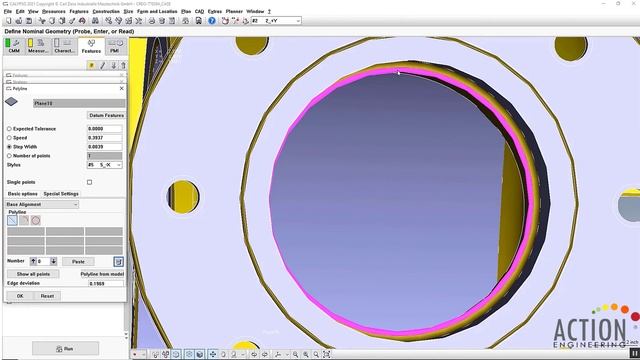Image resolution: width=640 pixels, height=360 pixels.
Task: Click the stylus system icon left of dropdown
Action: pyautogui.click(x=246, y=21)
